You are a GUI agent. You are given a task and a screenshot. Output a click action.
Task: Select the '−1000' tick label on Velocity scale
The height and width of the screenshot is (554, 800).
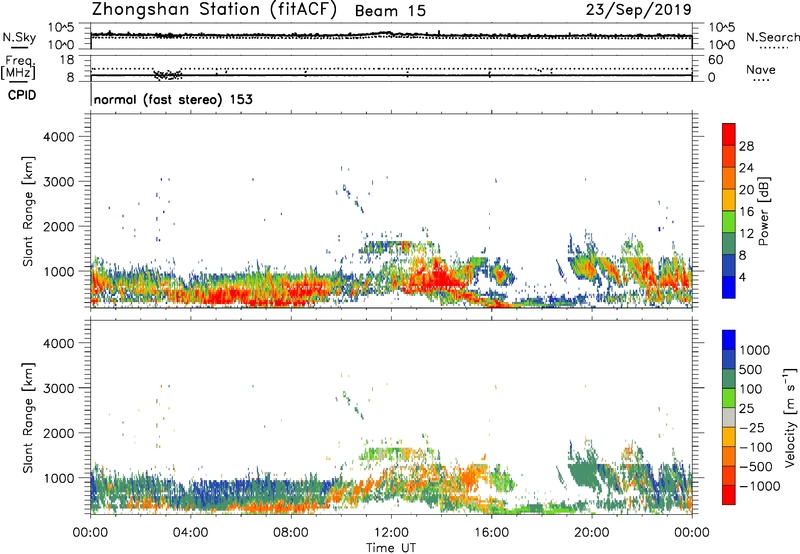[759, 486]
